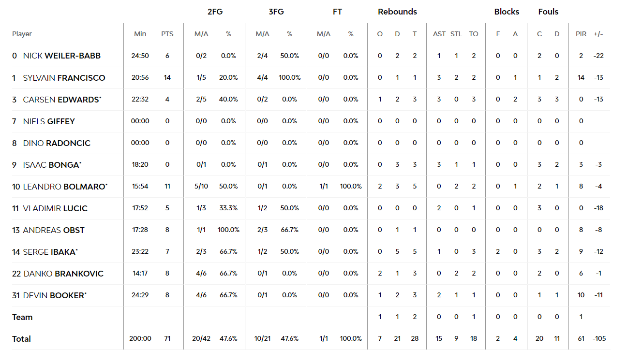Click the PTS column header
Image resolution: width=642 pixels, height=364 pixels.
[167, 34]
